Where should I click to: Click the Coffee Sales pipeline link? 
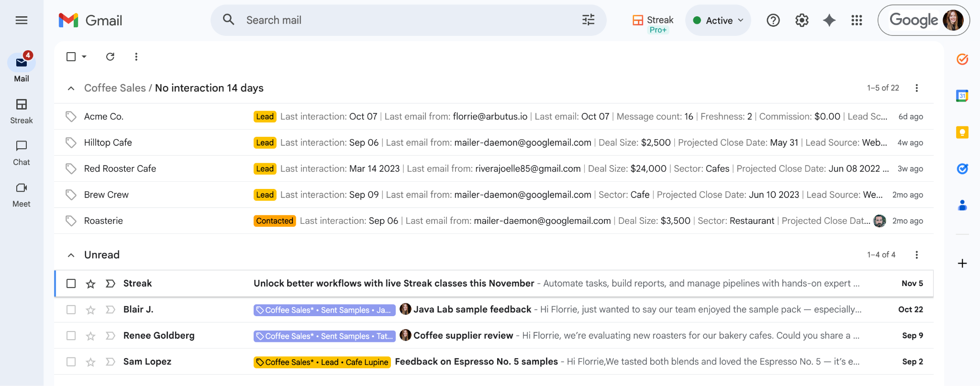pos(115,88)
